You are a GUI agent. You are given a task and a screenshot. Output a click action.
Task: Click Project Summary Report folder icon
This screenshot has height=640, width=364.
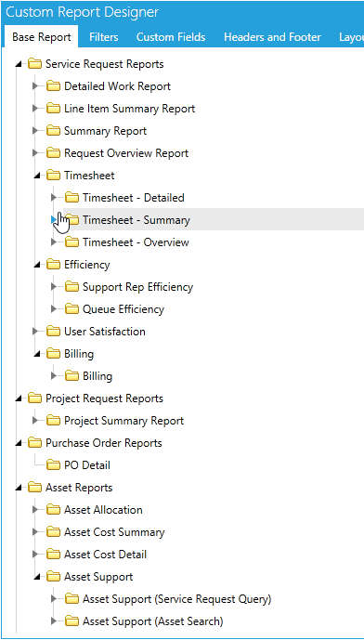(53, 421)
